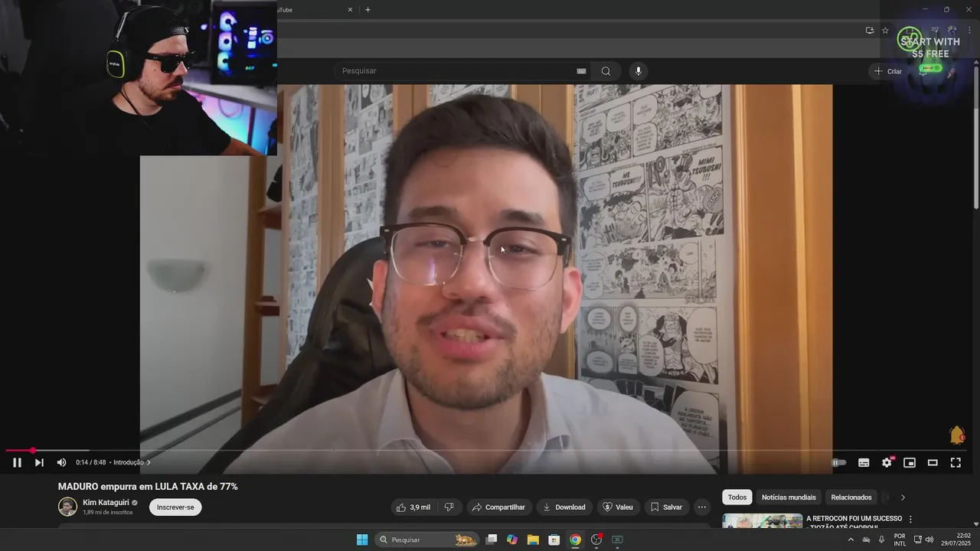980x551 pixels.
Task: Open A RETROCON FOI UM SUCESSO title
Action: coord(854,519)
